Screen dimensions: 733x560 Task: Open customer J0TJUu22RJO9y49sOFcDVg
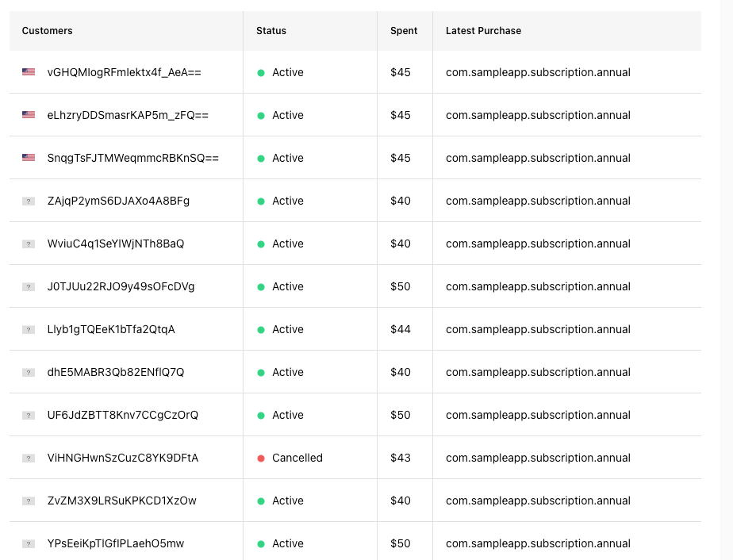(x=121, y=286)
